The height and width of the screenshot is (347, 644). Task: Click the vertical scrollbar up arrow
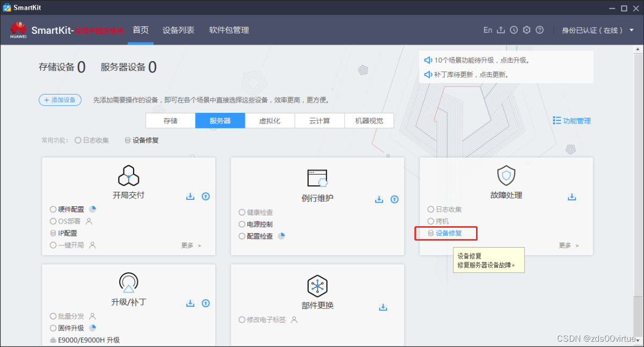click(638, 49)
